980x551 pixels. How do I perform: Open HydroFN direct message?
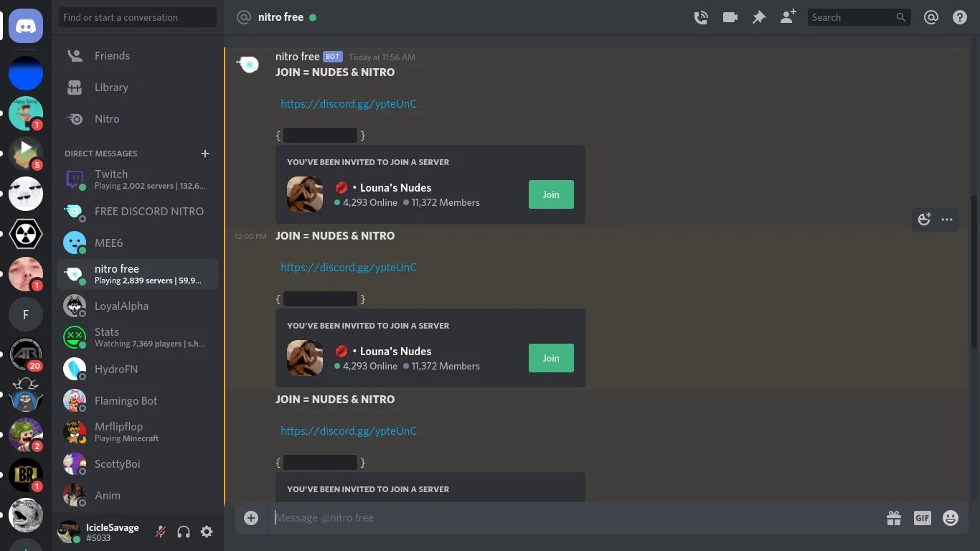[138, 369]
